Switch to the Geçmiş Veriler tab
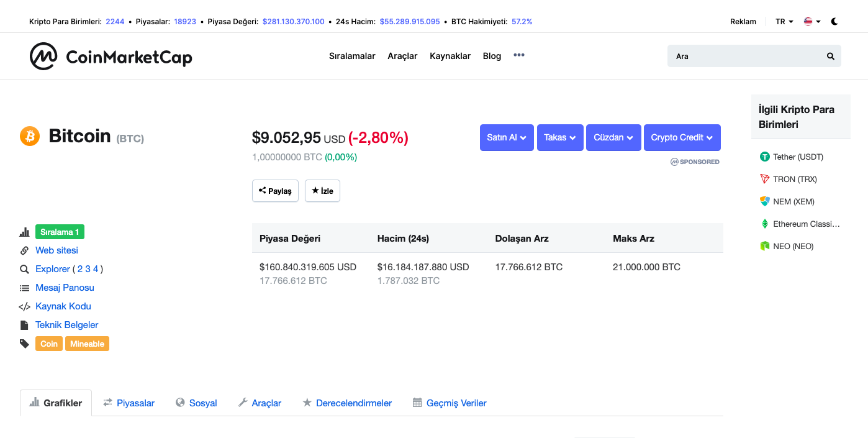The width and height of the screenshot is (868, 438). (450, 403)
